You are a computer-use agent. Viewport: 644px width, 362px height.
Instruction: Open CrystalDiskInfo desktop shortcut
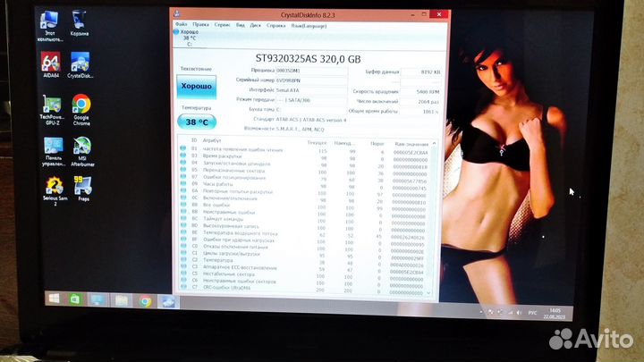pyautogui.click(x=80, y=63)
